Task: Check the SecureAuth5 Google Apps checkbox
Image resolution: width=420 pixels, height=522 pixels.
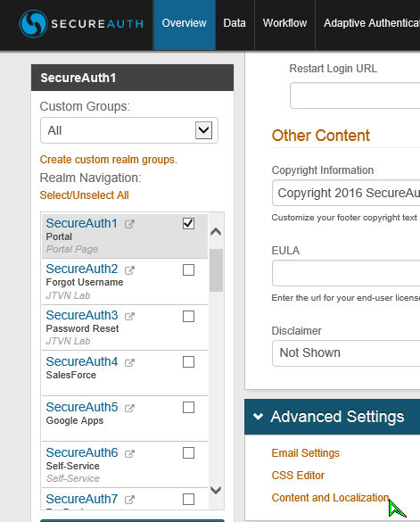Action: 188,408
